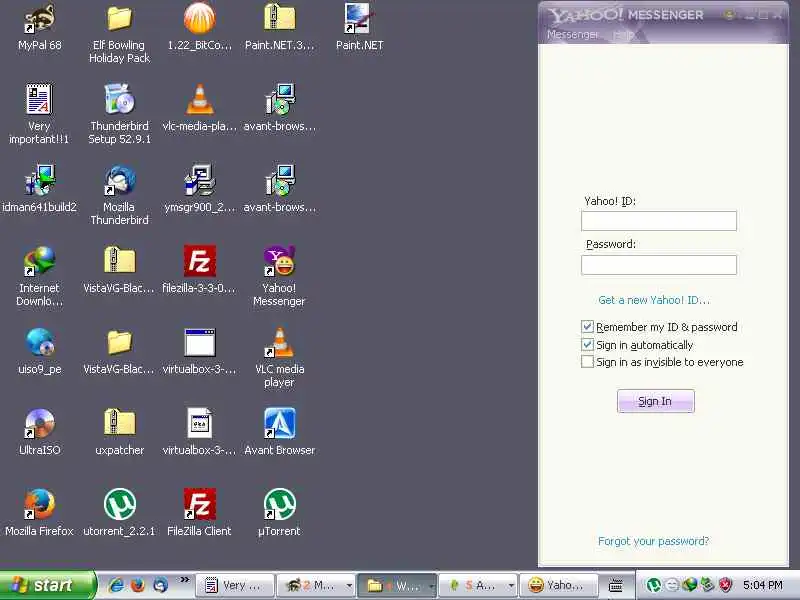Click into the Password field
Image resolution: width=800 pixels, height=600 pixels.
coord(659,265)
